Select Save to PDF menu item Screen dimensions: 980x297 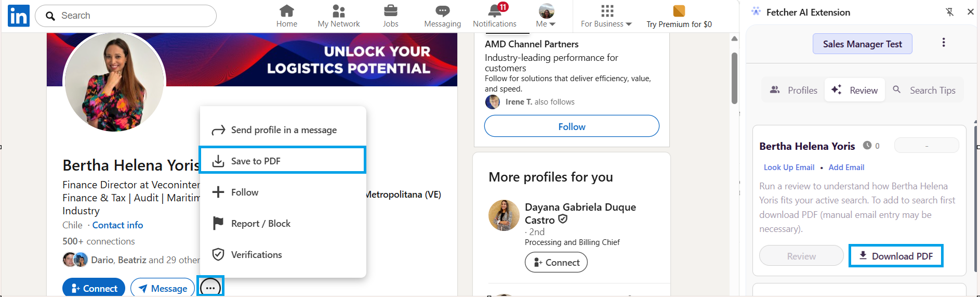coord(283,161)
